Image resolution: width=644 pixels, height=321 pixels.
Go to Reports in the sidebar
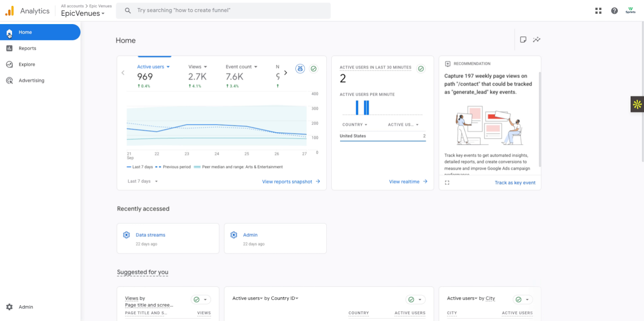coord(27,48)
